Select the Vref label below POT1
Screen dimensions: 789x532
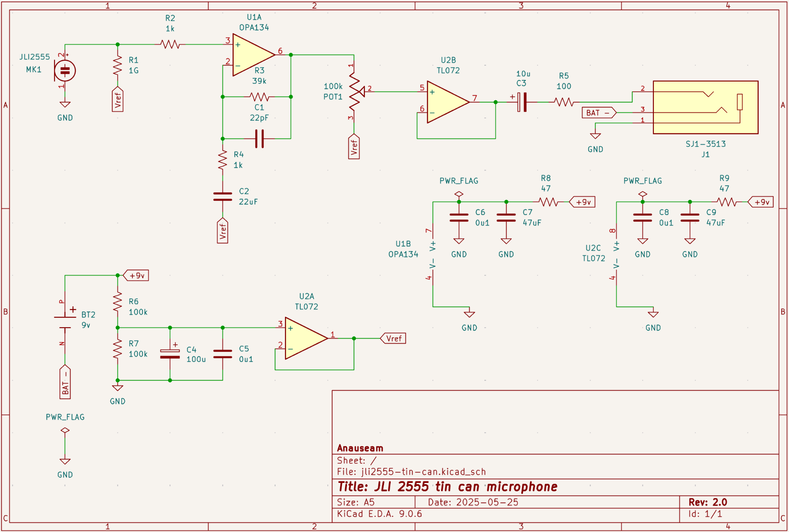point(354,146)
